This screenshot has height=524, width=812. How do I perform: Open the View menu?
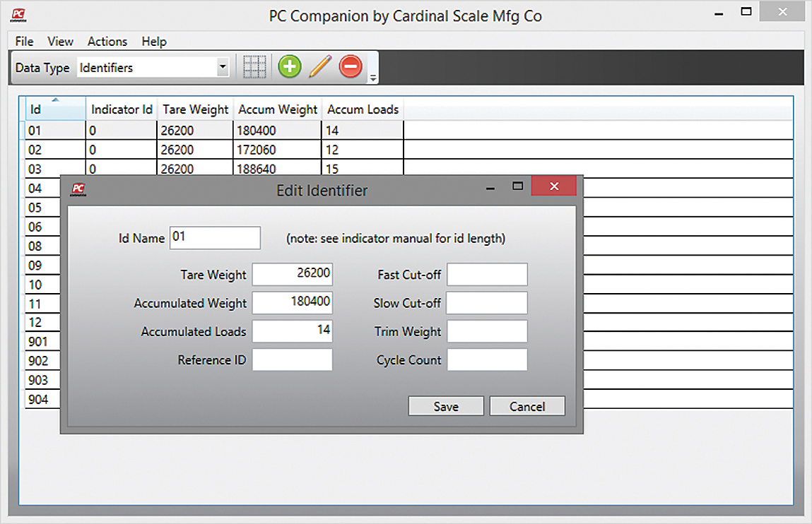click(60, 42)
